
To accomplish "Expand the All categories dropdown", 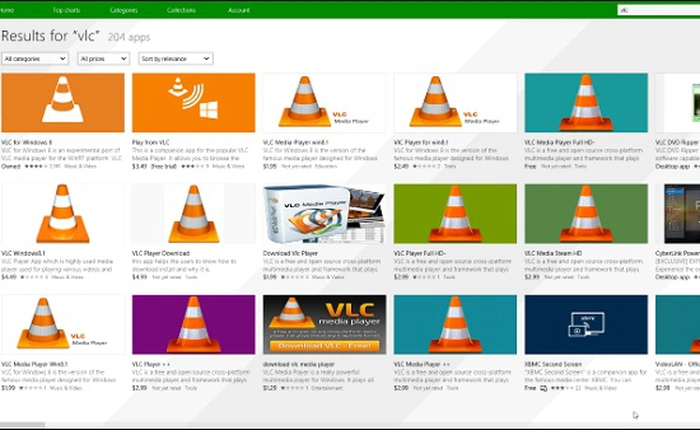I will pyautogui.click(x=35, y=58).
